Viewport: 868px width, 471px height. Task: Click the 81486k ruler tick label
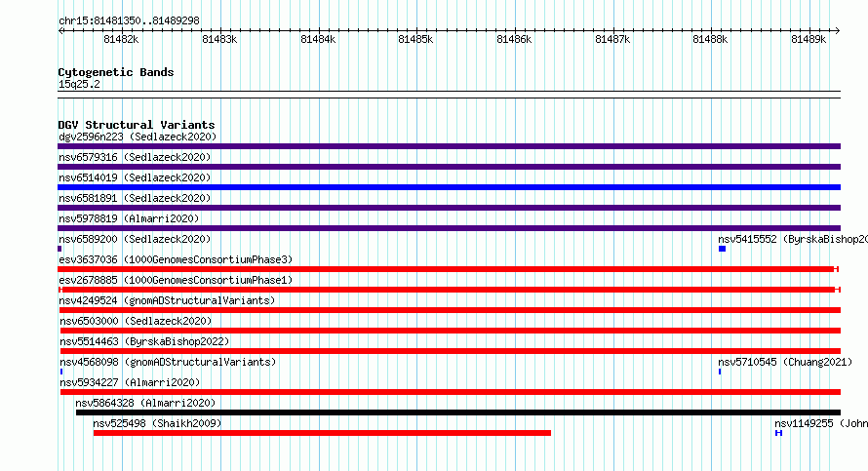pyautogui.click(x=514, y=39)
